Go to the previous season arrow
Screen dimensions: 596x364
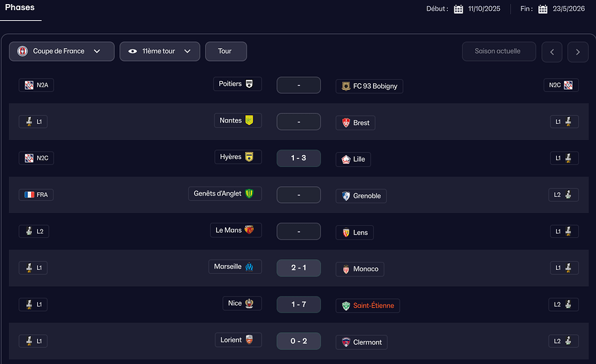[x=552, y=51]
